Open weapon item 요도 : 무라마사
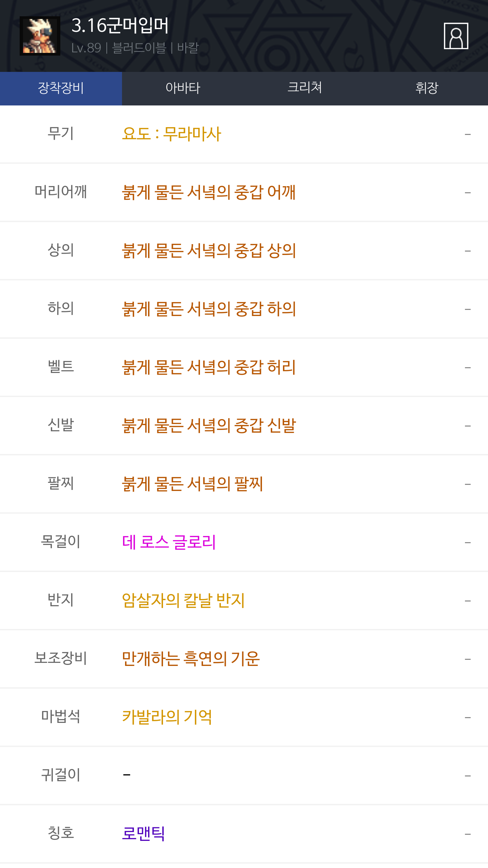 171,134
